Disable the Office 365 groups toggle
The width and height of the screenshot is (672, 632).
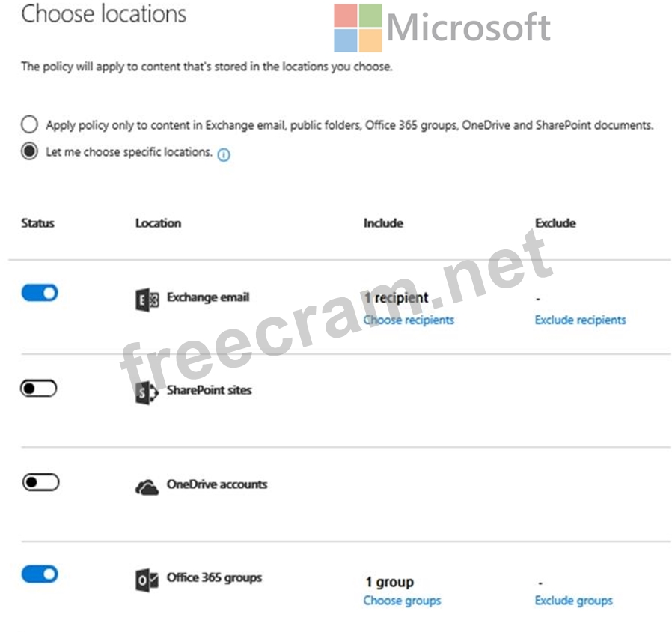click(x=40, y=574)
